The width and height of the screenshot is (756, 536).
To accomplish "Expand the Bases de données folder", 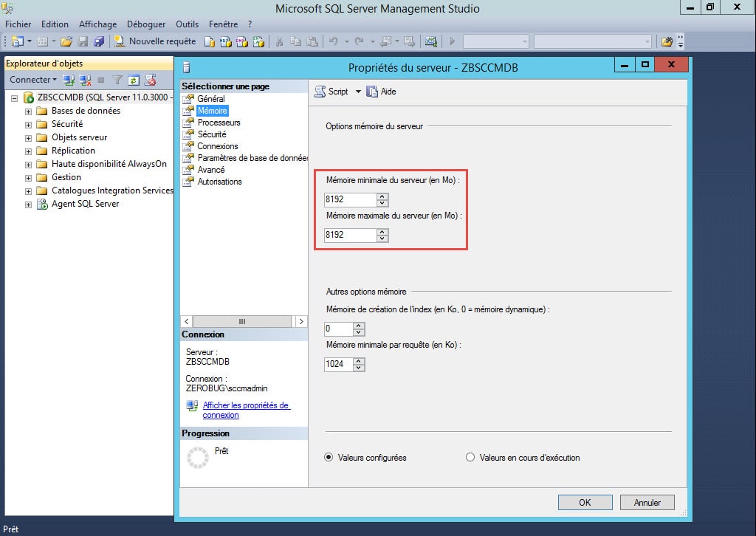I will pos(28,111).
